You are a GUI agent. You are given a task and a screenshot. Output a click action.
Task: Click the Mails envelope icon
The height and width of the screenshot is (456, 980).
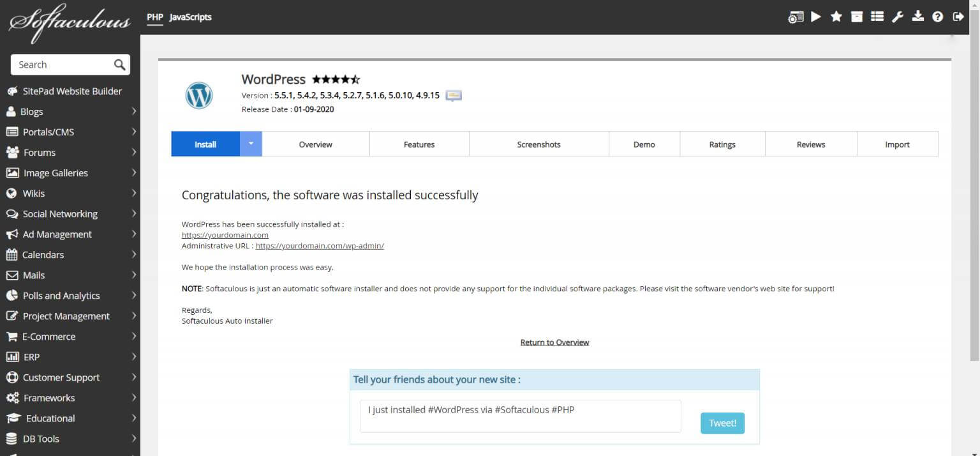click(x=11, y=275)
